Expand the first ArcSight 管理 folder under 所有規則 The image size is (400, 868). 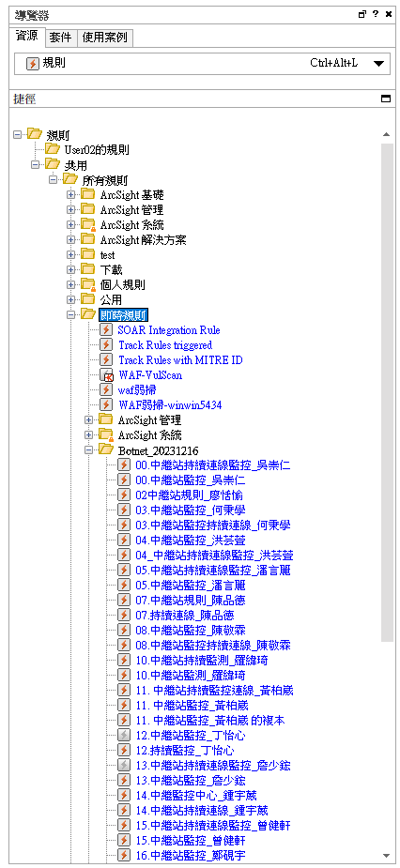pyautogui.click(x=71, y=209)
